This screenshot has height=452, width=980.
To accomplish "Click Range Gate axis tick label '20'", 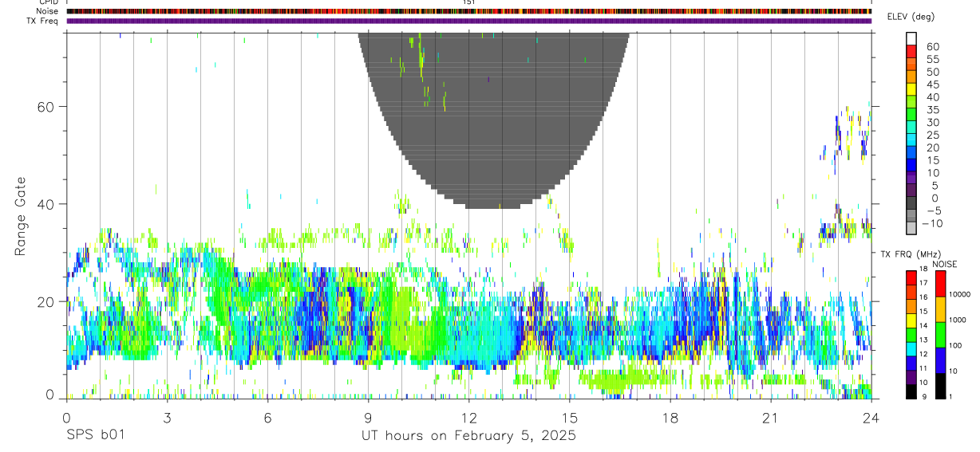I will pos(45,301).
